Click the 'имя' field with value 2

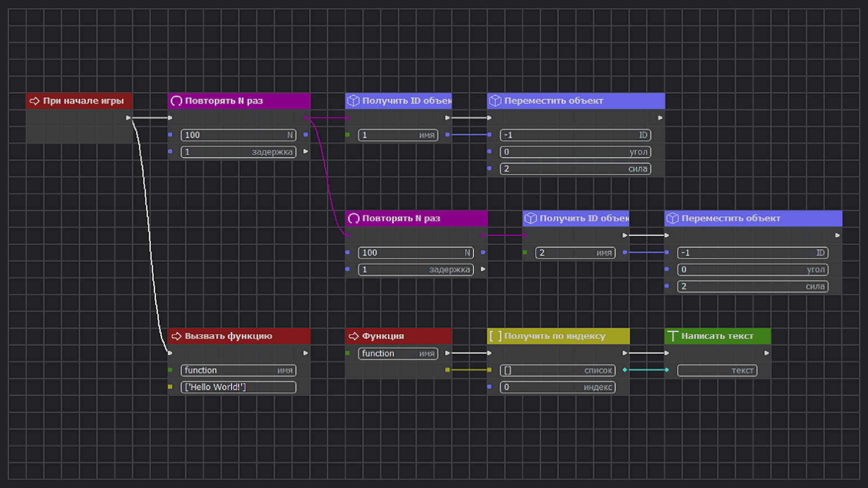(x=576, y=253)
